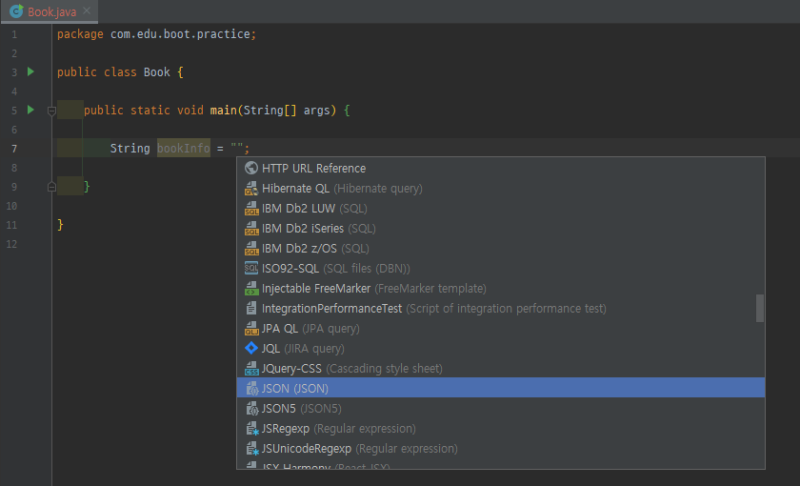Select JSON5 language injection
This screenshot has height=486, width=800.
(501, 408)
